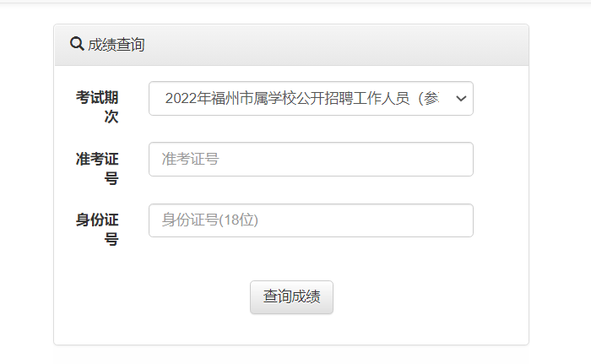Click the 次 character under 考试期 label

pos(111,117)
